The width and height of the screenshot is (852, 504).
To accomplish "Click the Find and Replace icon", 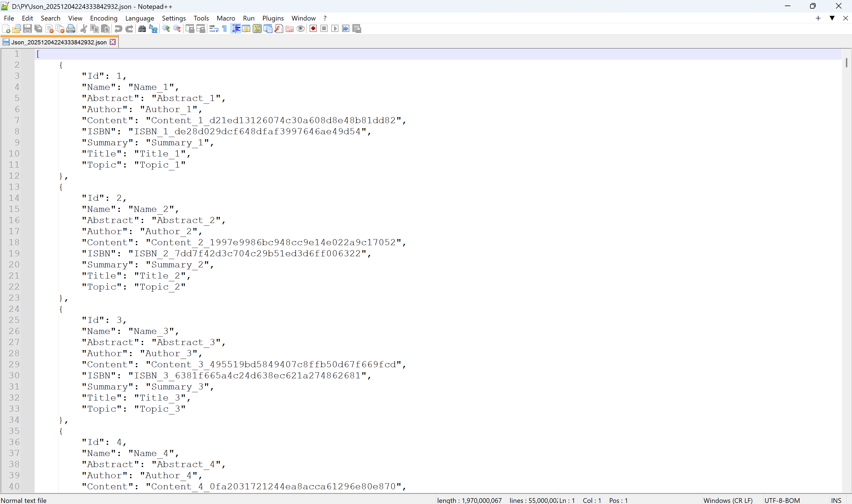I will pos(153,29).
